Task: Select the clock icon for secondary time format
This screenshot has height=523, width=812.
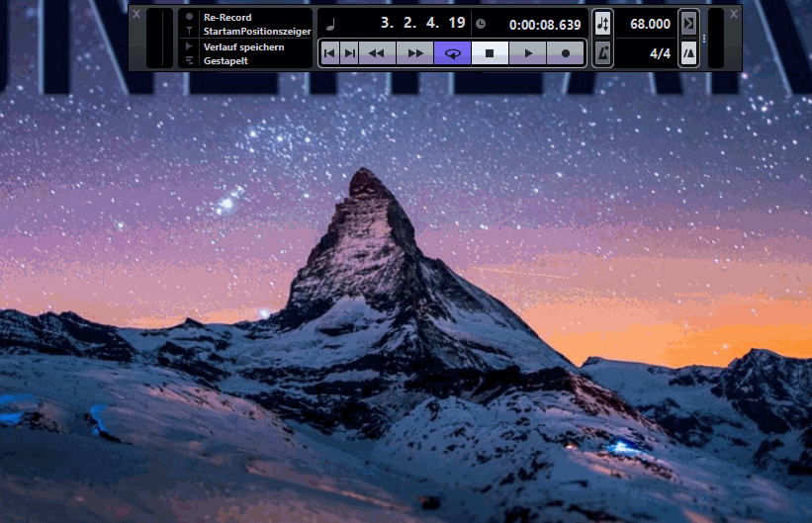Action: coord(481,24)
